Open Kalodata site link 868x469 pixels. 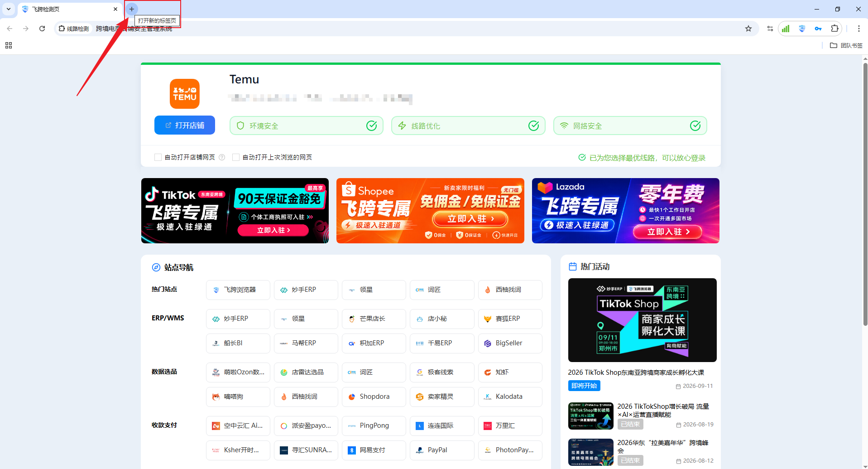pos(510,397)
